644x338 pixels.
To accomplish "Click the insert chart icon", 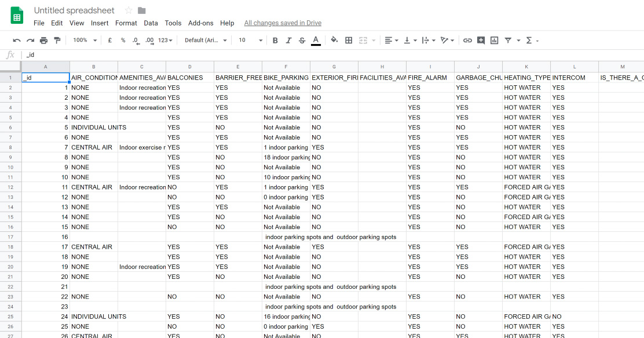I will point(494,41).
